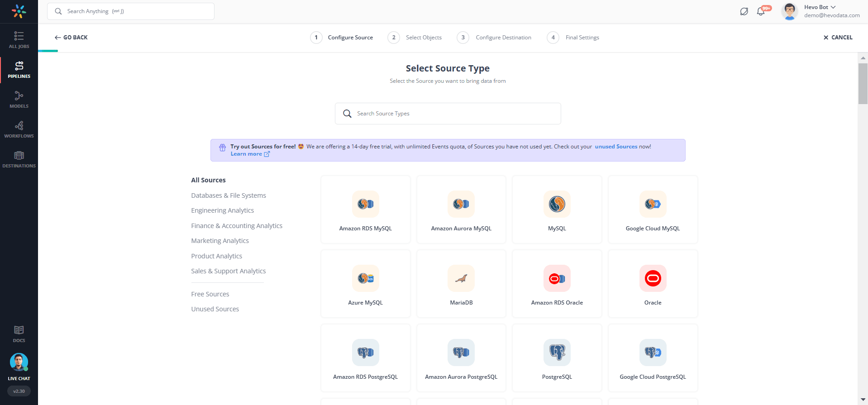Screen dimensions: 868x405
Task: Open the unused Sources link
Action: tap(615, 147)
